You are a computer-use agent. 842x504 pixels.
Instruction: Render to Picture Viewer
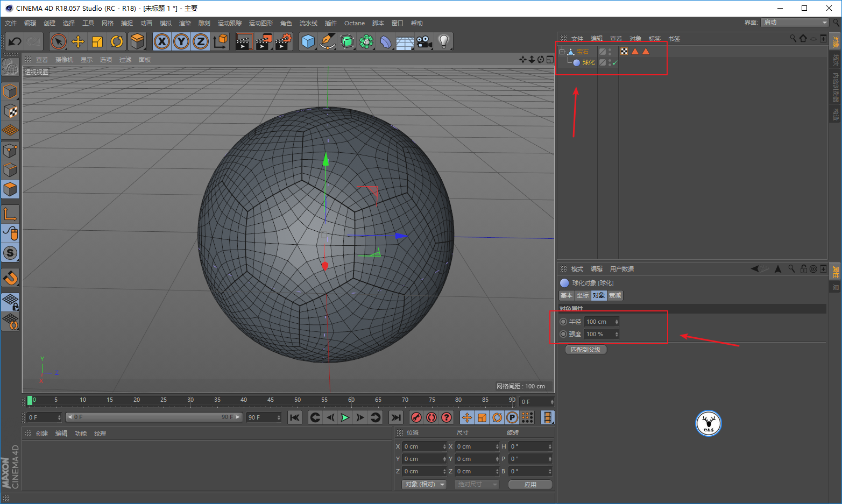click(264, 41)
